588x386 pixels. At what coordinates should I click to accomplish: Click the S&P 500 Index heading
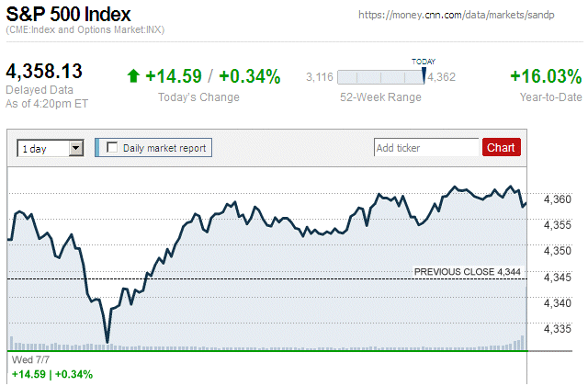pos(69,15)
